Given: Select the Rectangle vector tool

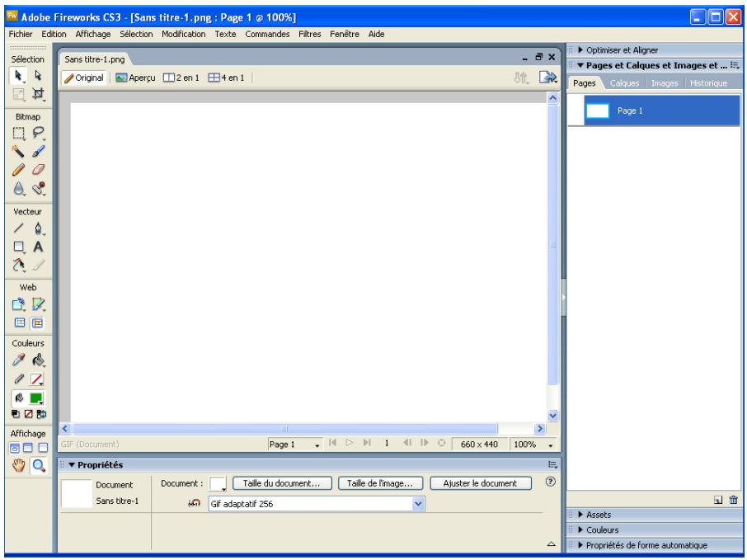Looking at the screenshot, I should [18, 247].
